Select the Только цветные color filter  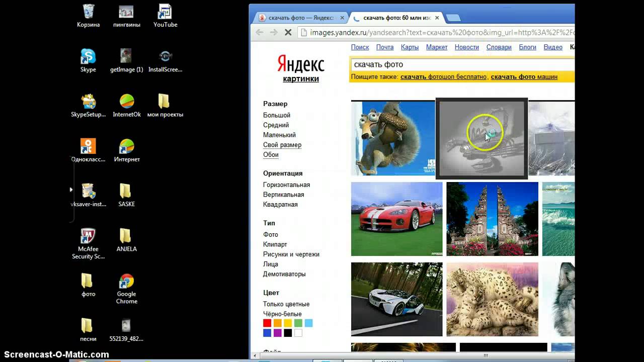click(x=286, y=304)
